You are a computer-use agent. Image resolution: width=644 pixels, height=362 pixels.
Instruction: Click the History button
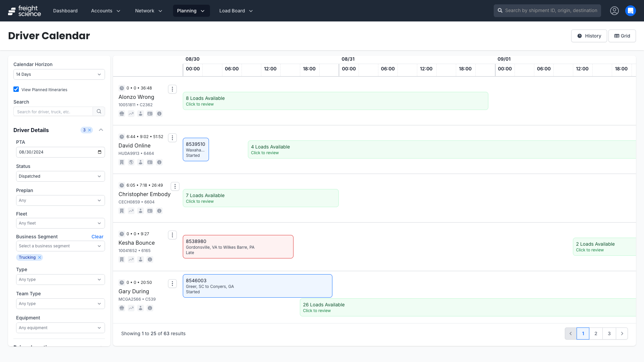(589, 36)
